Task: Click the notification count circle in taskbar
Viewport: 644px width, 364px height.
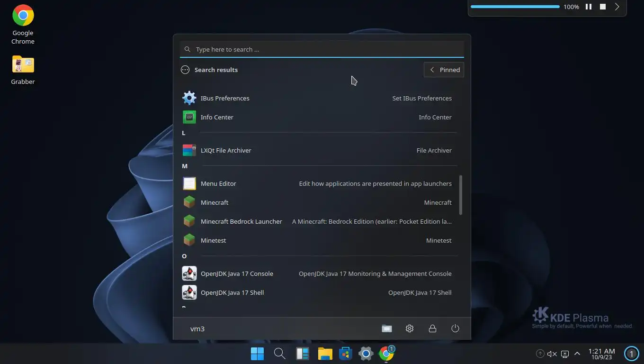Action: click(631, 354)
